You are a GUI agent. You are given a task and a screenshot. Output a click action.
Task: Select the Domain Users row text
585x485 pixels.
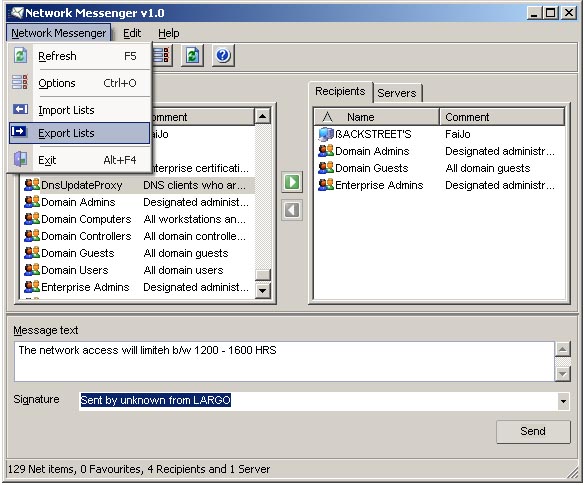(x=75, y=270)
